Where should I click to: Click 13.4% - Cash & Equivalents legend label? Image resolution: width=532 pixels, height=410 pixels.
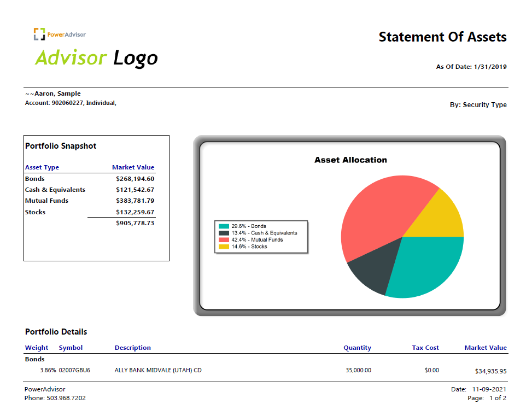pos(264,233)
